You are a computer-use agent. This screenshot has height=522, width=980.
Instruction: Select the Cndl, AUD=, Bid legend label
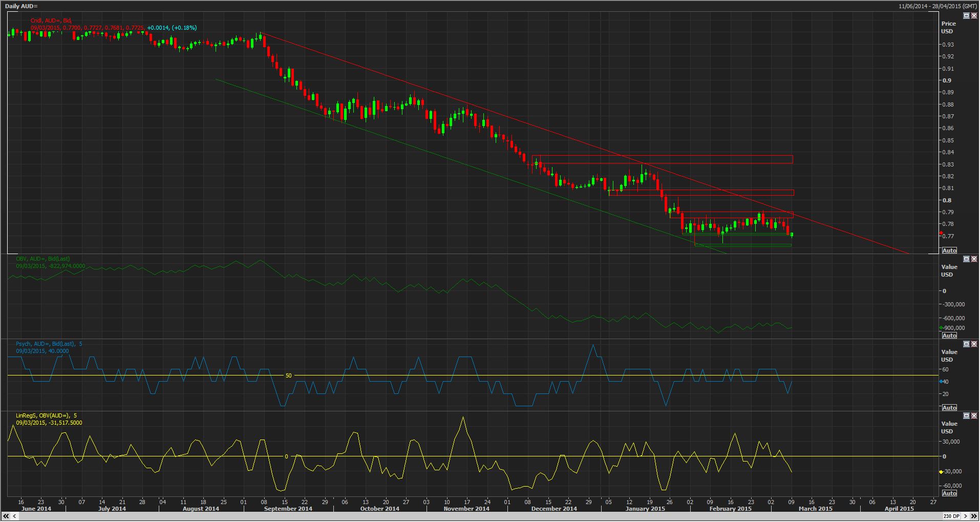(x=51, y=20)
